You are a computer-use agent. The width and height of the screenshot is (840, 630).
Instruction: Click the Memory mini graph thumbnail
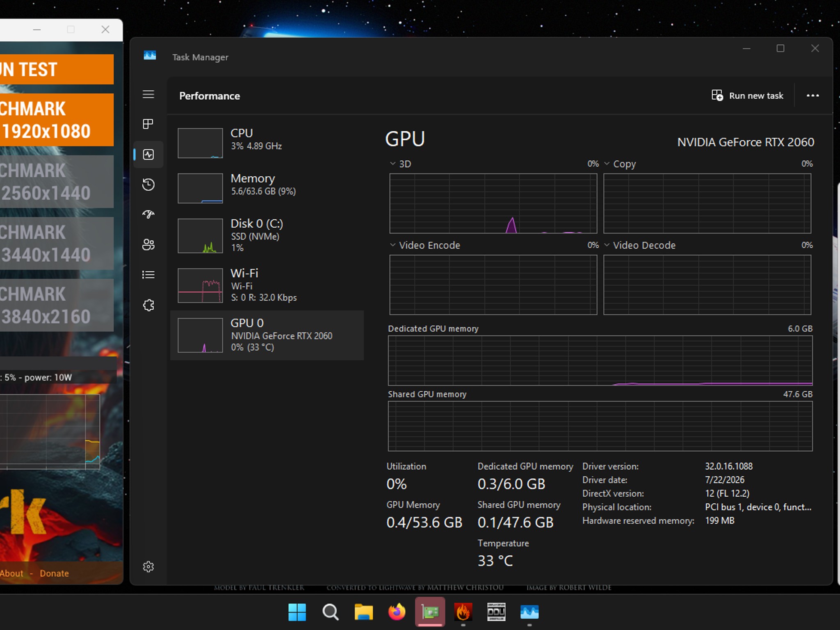click(x=200, y=188)
